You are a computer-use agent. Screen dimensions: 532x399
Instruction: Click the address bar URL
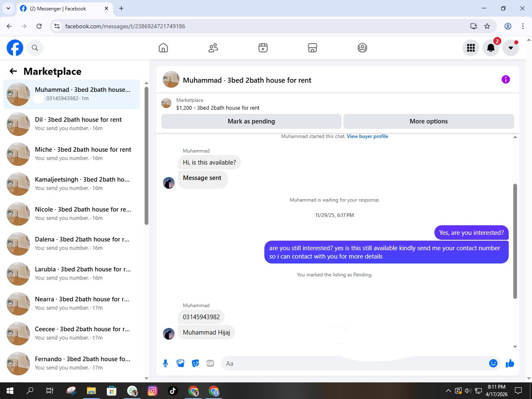tap(125, 26)
